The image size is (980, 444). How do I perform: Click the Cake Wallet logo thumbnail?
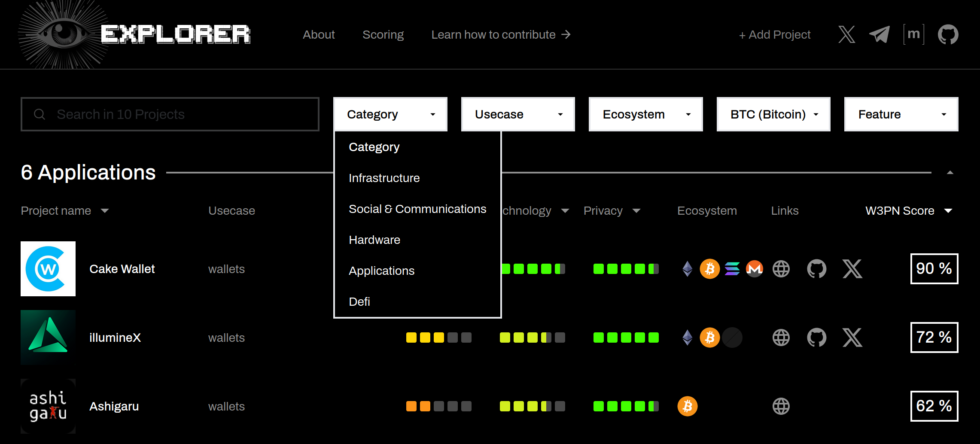pyautogui.click(x=48, y=269)
